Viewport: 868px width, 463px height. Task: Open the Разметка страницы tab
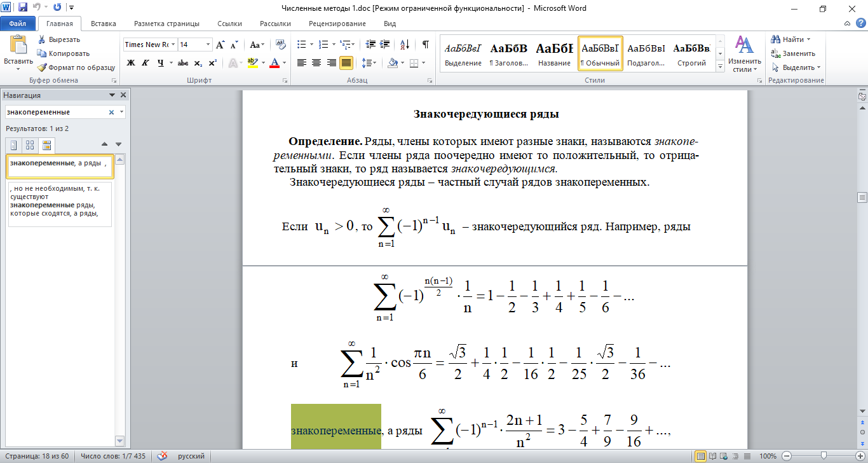166,24
